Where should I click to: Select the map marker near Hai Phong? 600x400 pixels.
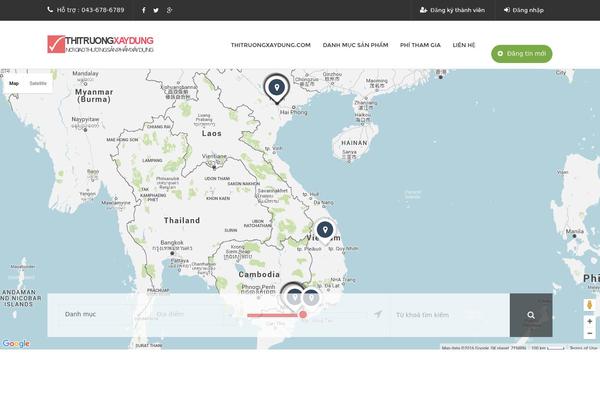click(x=277, y=89)
